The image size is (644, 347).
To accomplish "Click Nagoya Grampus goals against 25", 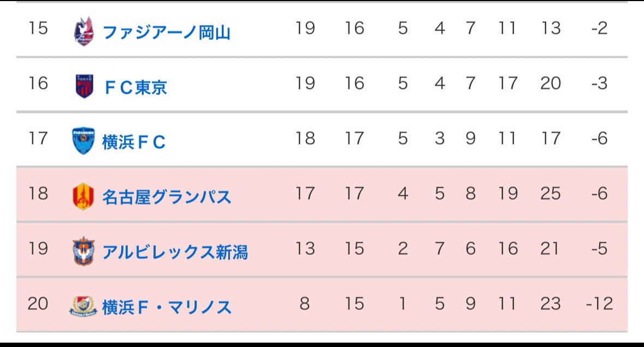I will (x=551, y=194).
